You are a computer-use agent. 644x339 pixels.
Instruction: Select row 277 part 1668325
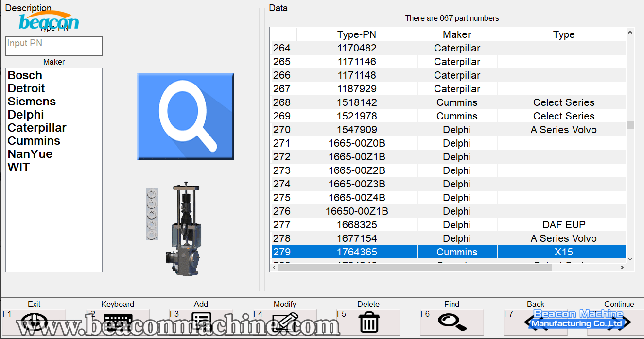[x=356, y=225]
